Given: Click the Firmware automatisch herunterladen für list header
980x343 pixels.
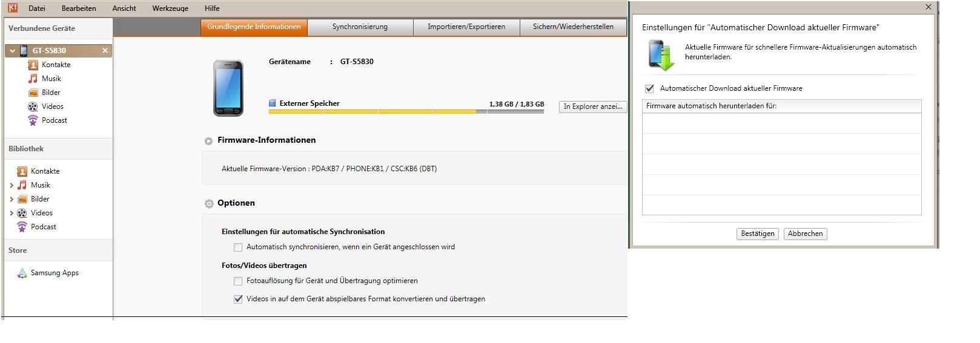Looking at the screenshot, I should coord(781,106).
